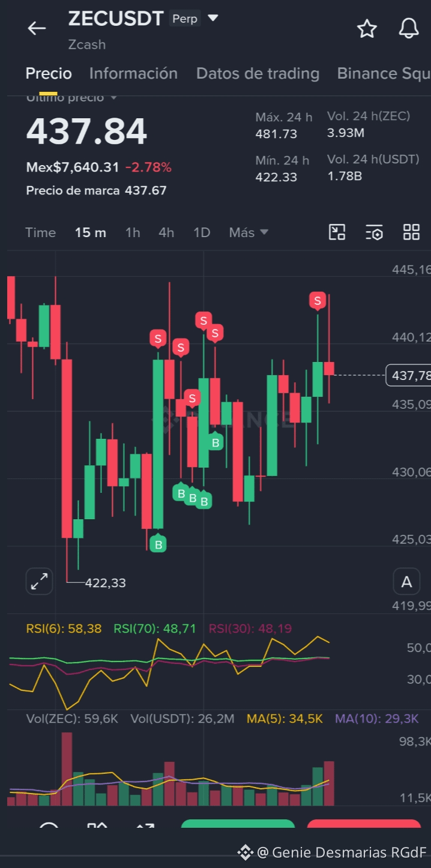
Task: Select the RSI(6): 58,38 indicator label
Action: (x=64, y=628)
